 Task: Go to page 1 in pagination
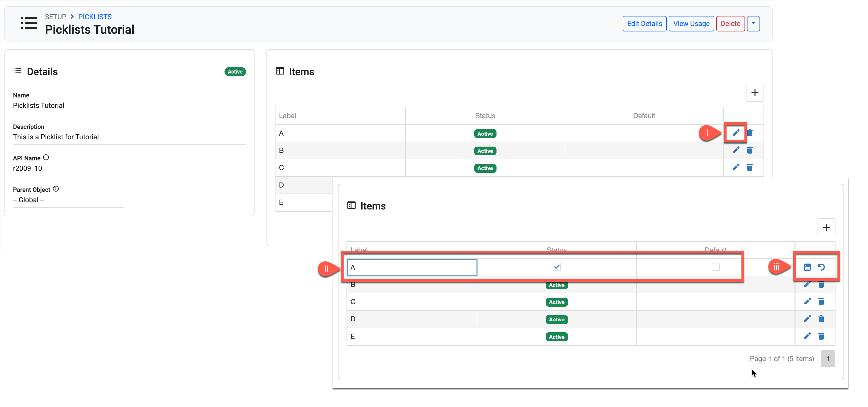(827, 359)
